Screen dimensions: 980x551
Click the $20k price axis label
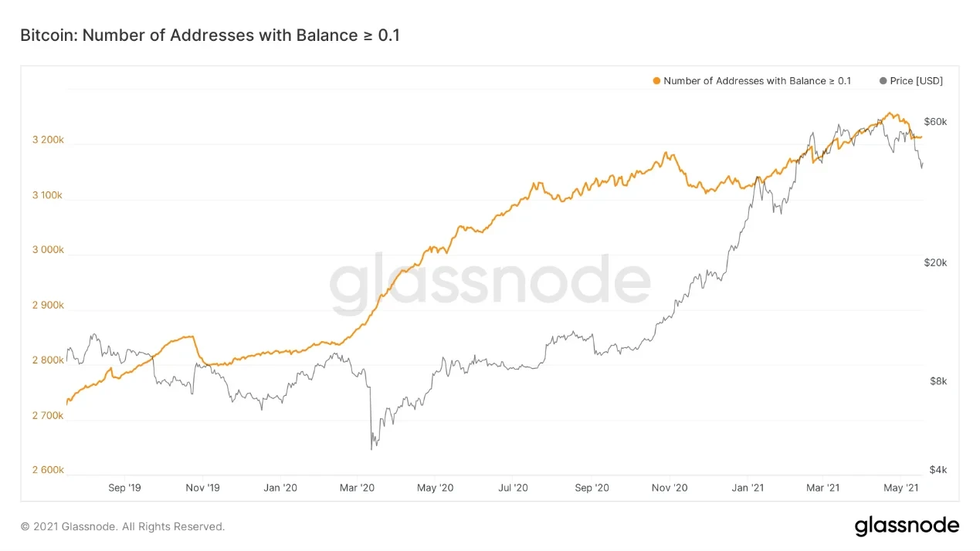coord(935,262)
